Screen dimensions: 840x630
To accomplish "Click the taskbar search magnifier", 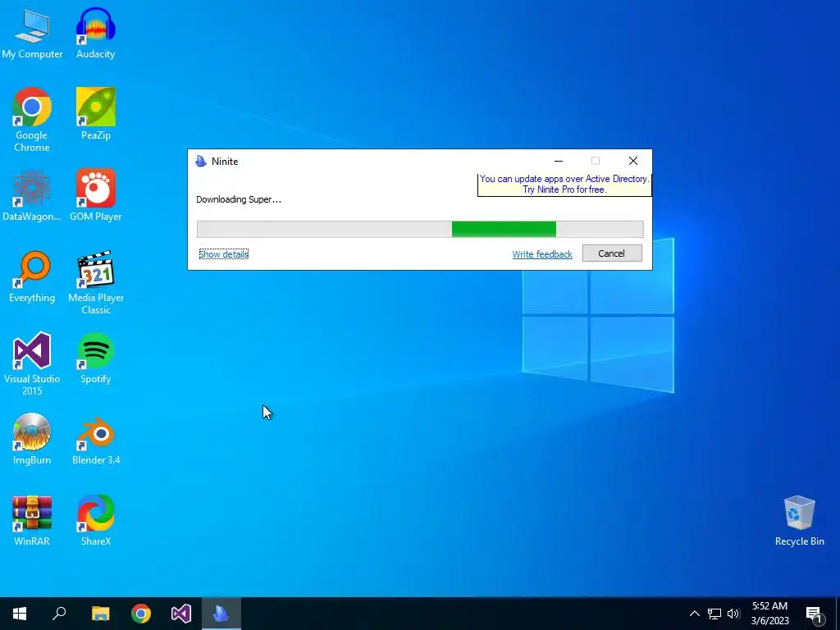I will [59, 614].
